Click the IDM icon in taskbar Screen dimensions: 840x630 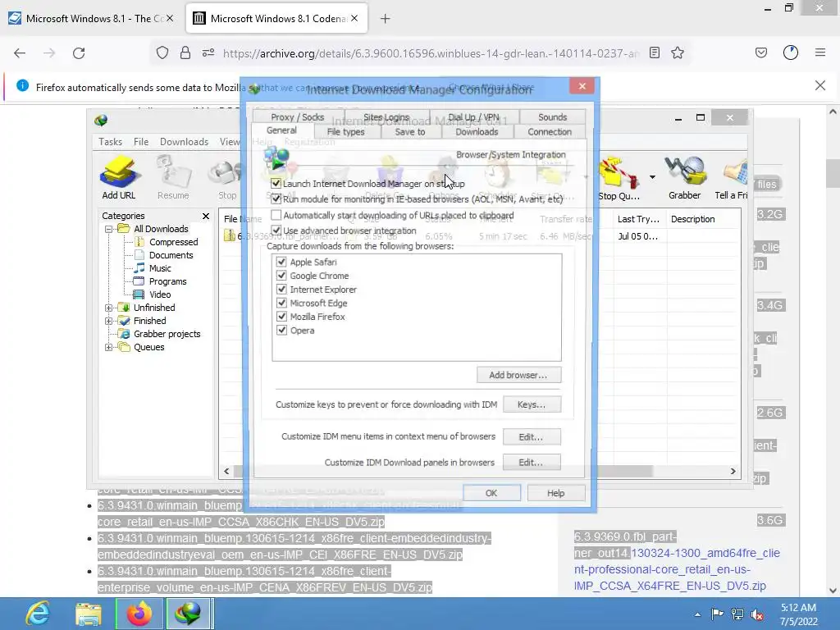188,614
